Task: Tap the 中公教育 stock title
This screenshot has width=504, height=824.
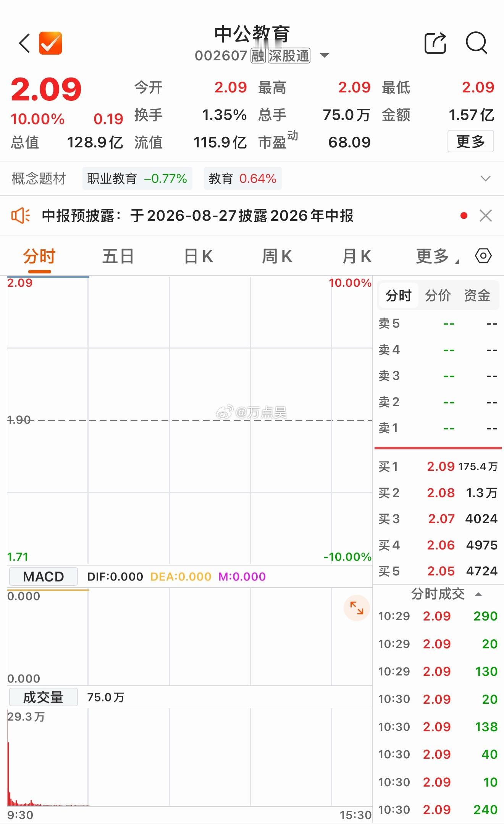Action: tap(252, 34)
